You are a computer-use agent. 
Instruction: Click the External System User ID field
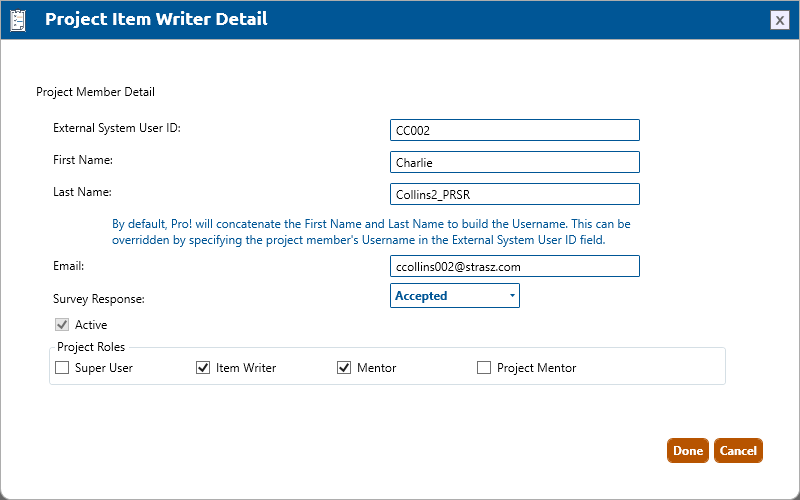pos(514,130)
